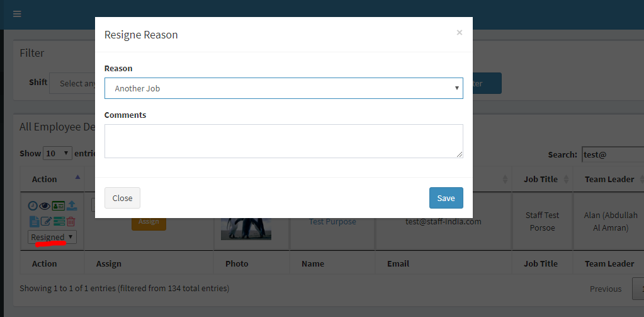The height and width of the screenshot is (317, 644).
Task: Open the Resigned status dropdown
Action: point(52,237)
